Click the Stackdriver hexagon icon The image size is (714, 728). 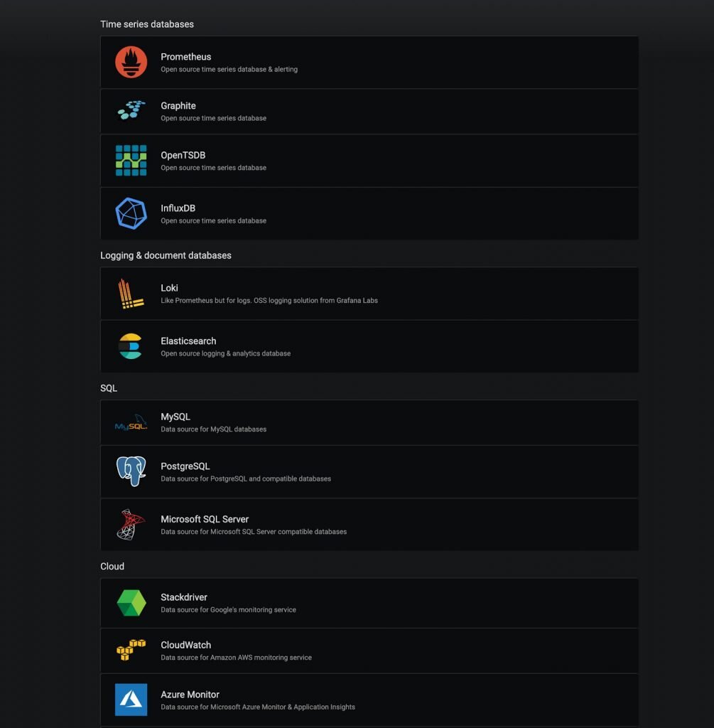(131, 602)
